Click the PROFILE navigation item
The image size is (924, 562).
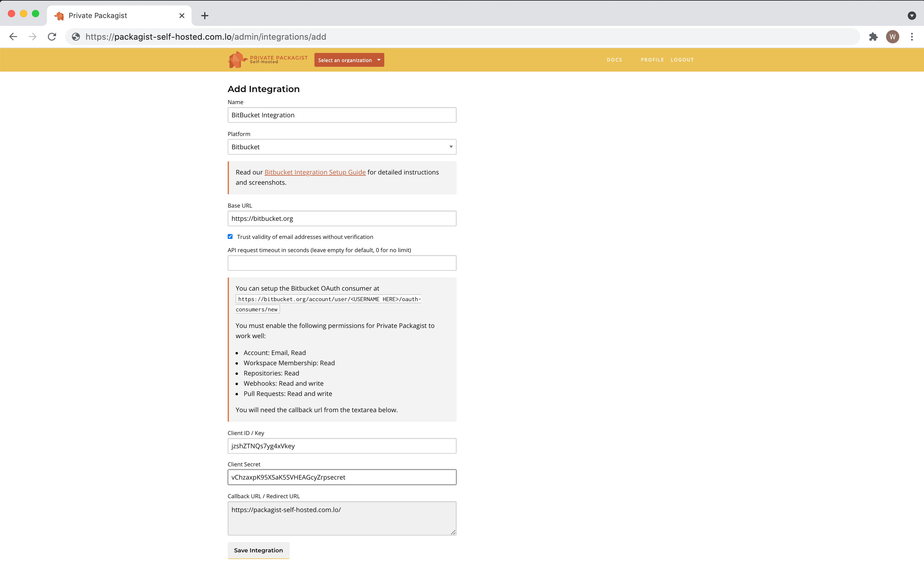click(652, 59)
